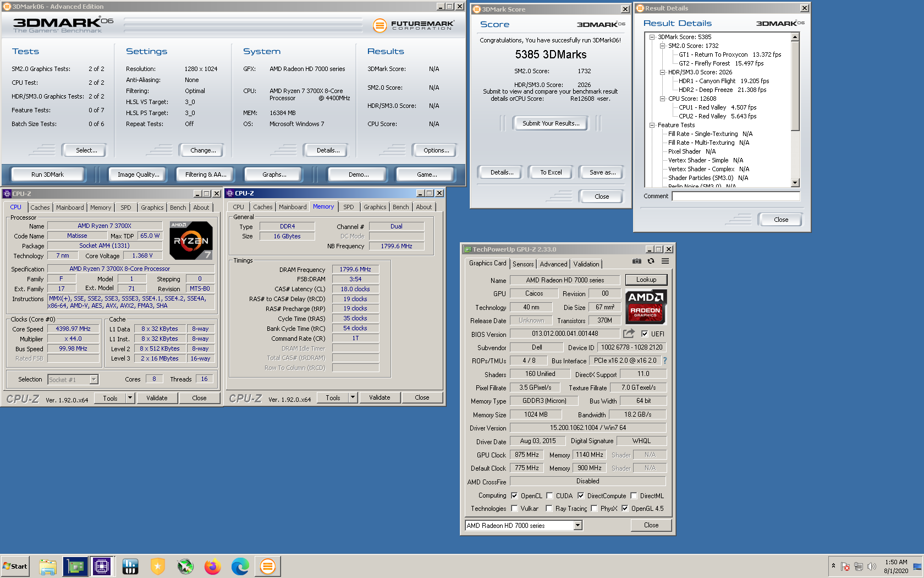This screenshot has width=924, height=578.
Task: Switch to the CPU-Z taskbar icon
Action: click(102, 566)
